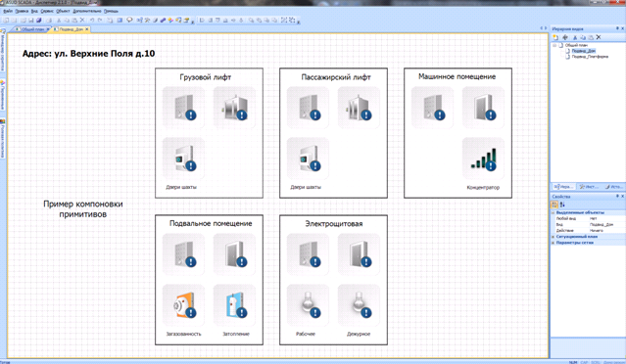Click the speech bubble icon in main toolbar
Viewport: 626px width, 364px height.
pyautogui.click(x=129, y=20)
